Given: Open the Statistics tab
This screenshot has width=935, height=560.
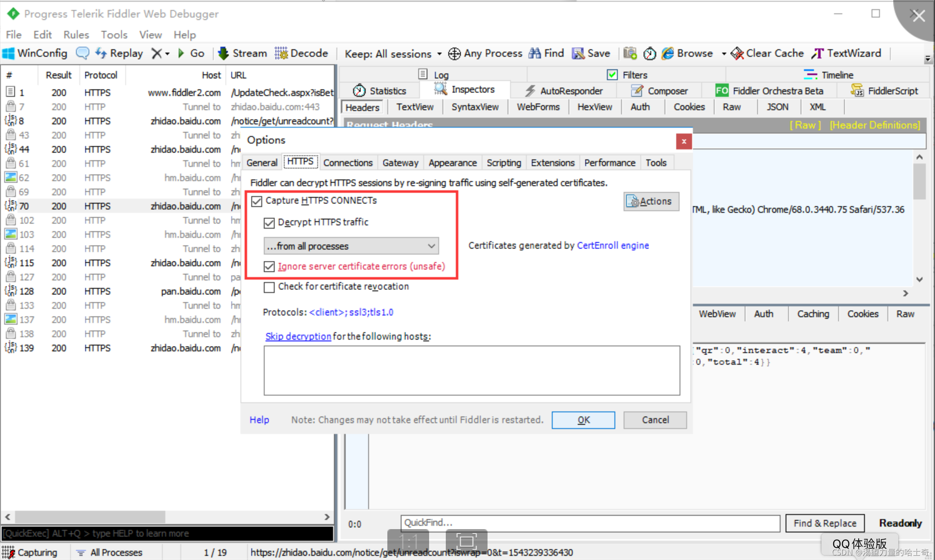Looking at the screenshot, I should pos(379,91).
